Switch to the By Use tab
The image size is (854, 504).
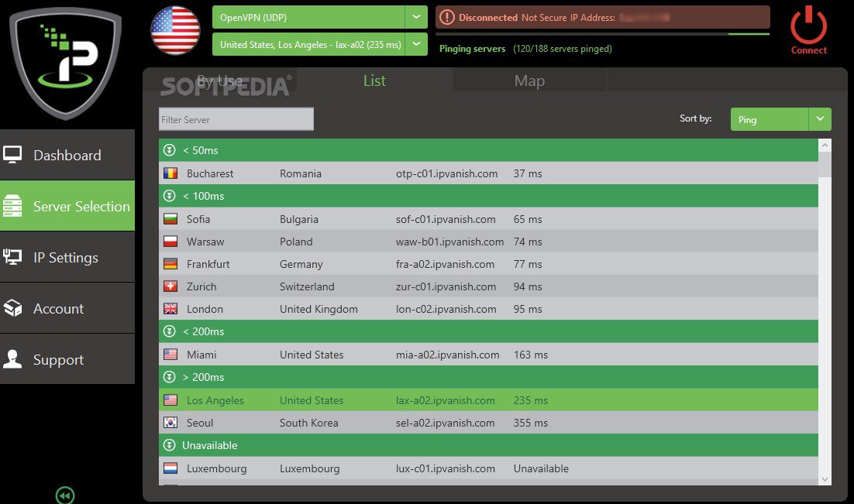(219, 81)
